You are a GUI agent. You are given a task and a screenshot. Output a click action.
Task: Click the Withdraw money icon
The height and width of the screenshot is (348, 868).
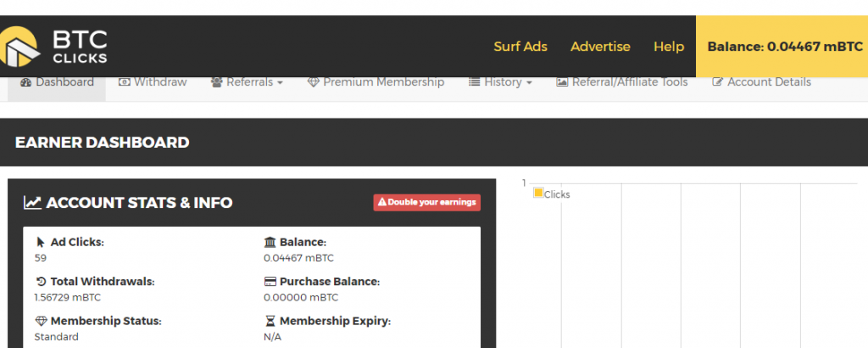[x=124, y=82]
